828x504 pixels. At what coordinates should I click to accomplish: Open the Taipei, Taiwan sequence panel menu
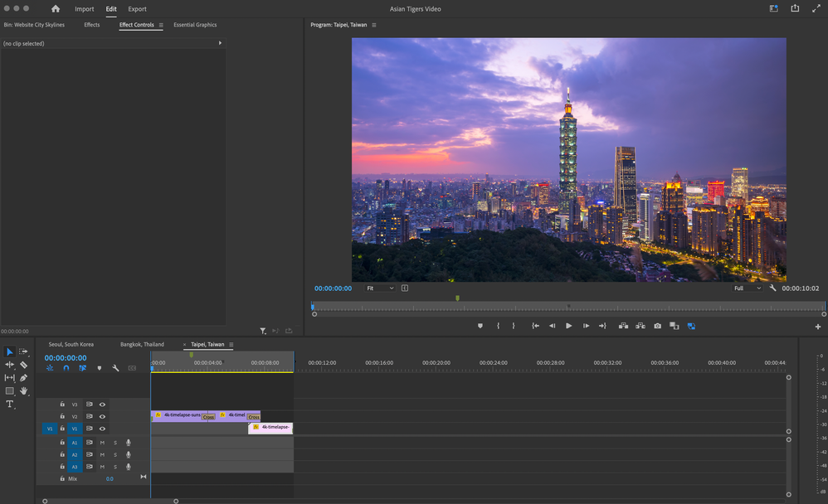pos(231,345)
